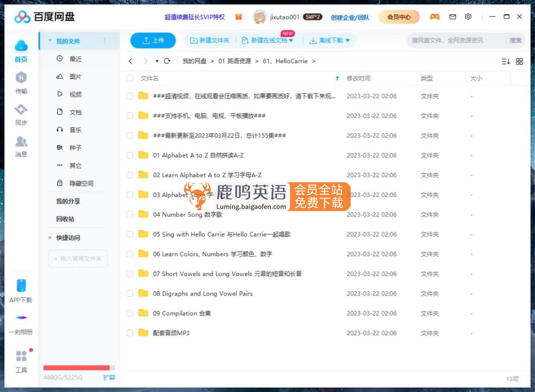Click the 工具 tools grid icon
The image size is (535, 392).
pos(21,356)
